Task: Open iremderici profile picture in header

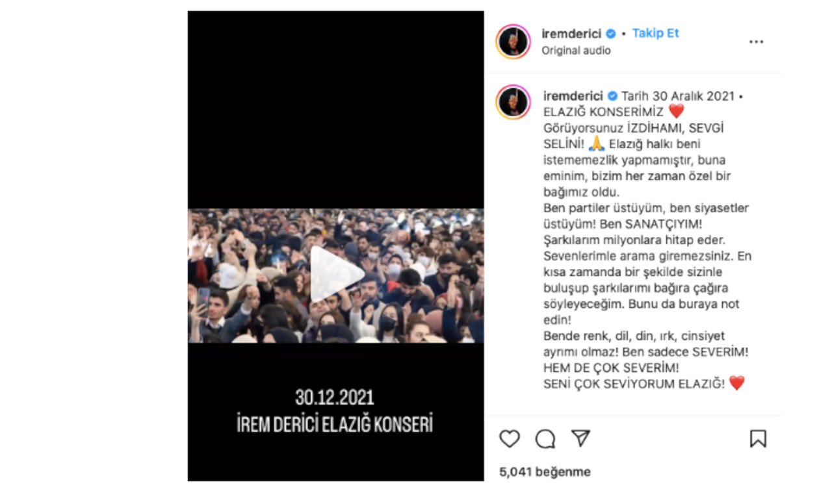Action: (x=513, y=42)
